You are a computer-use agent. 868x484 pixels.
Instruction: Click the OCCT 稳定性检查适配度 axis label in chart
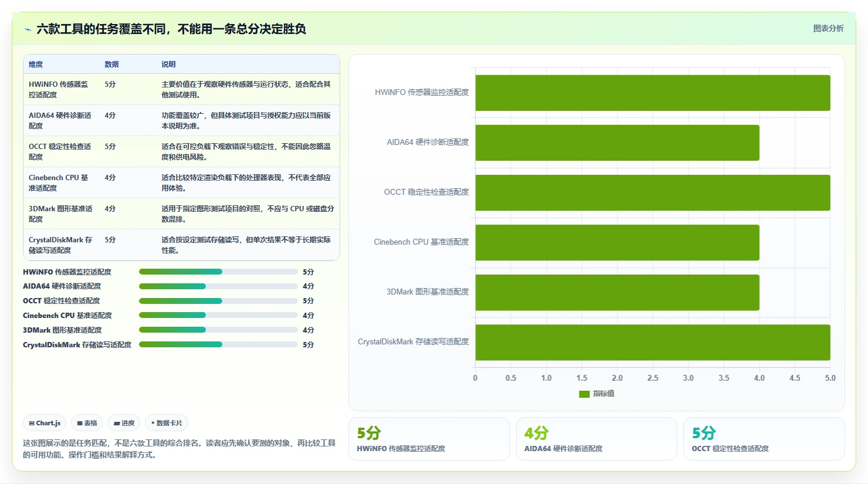(426, 192)
